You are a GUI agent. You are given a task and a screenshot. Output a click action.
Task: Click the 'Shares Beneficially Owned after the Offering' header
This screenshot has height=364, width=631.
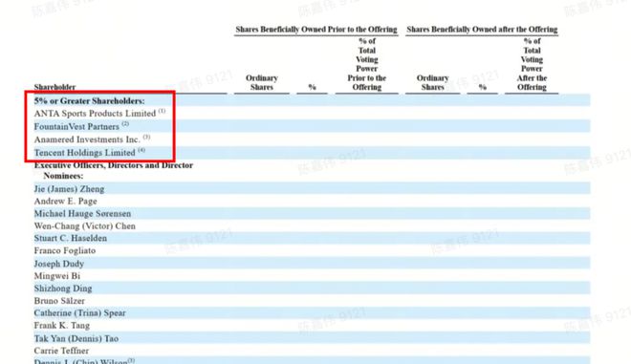point(482,30)
